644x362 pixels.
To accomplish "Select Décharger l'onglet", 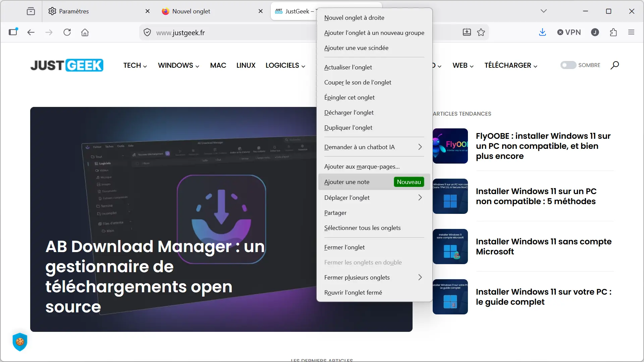I will click(x=374, y=112).
